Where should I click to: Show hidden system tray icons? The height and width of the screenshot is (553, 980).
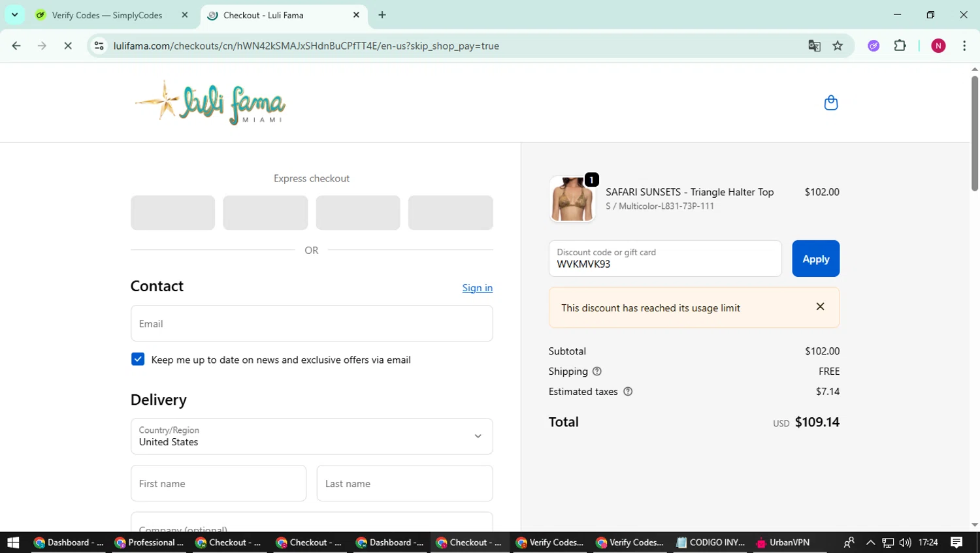[870, 543]
